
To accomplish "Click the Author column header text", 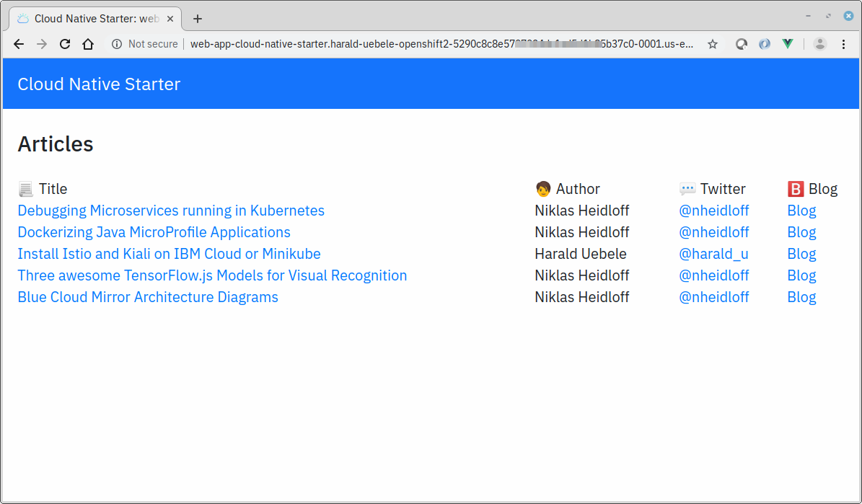I will (578, 189).
